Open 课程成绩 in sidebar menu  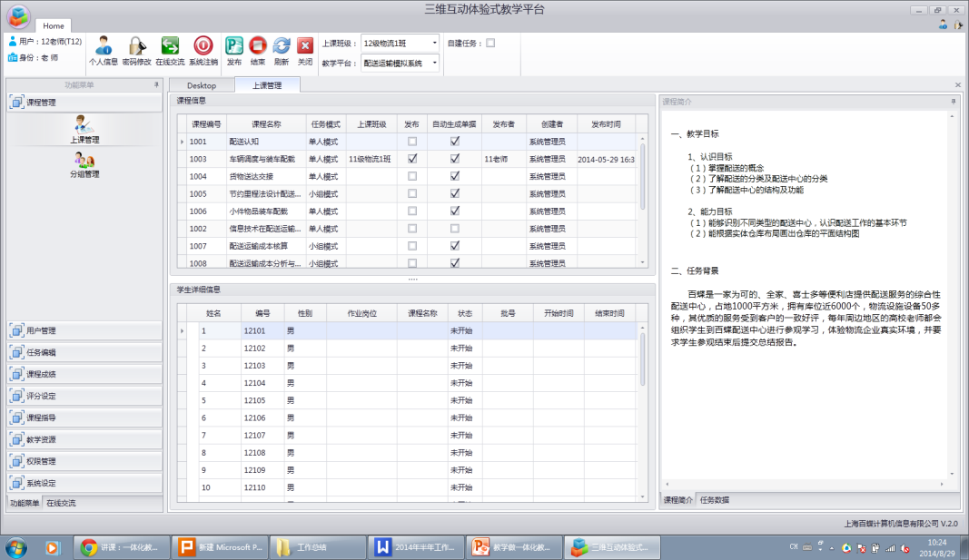click(84, 374)
